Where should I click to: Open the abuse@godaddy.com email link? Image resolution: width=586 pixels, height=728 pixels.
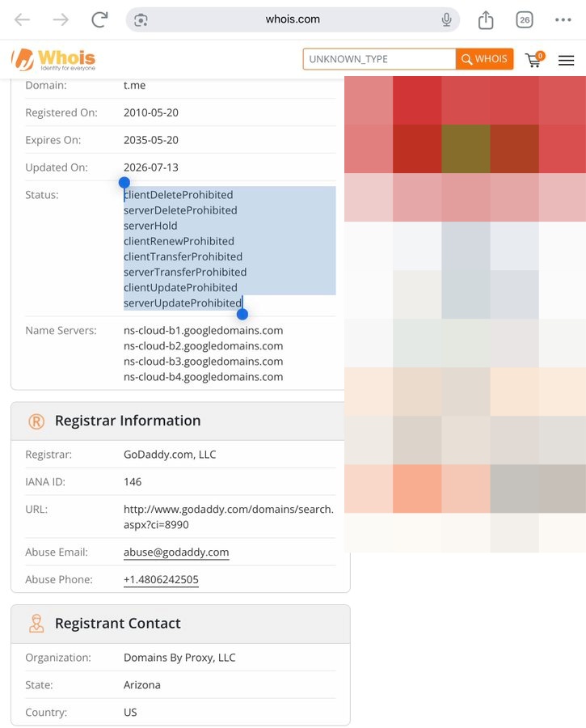pyautogui.click(x=176, y=552)
